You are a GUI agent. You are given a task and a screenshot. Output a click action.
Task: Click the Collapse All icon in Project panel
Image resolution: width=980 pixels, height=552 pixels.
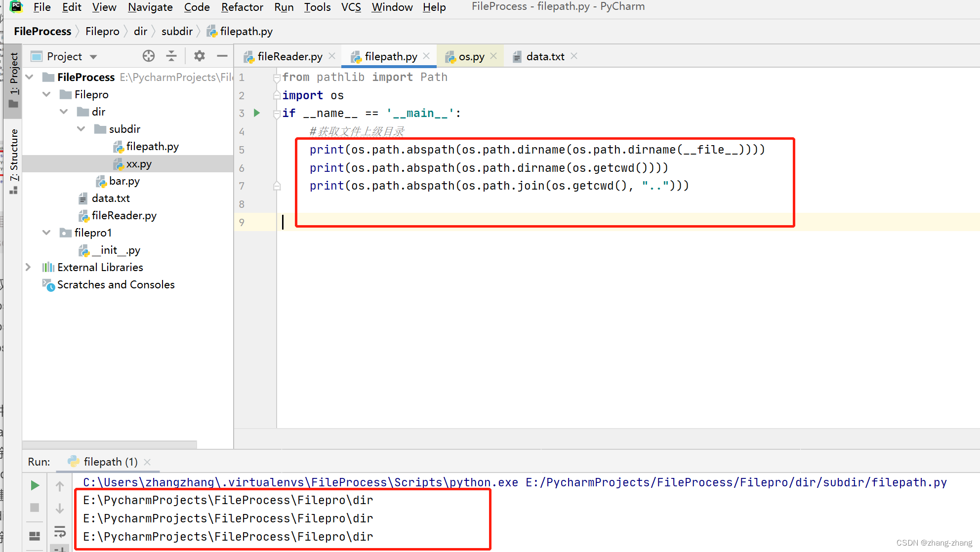point(171,56)
